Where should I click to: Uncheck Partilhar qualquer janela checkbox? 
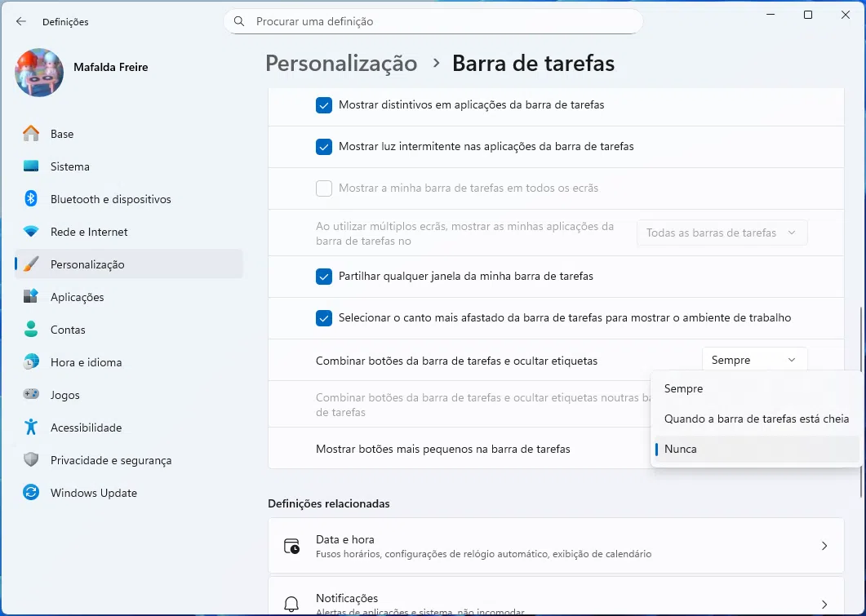324,277
